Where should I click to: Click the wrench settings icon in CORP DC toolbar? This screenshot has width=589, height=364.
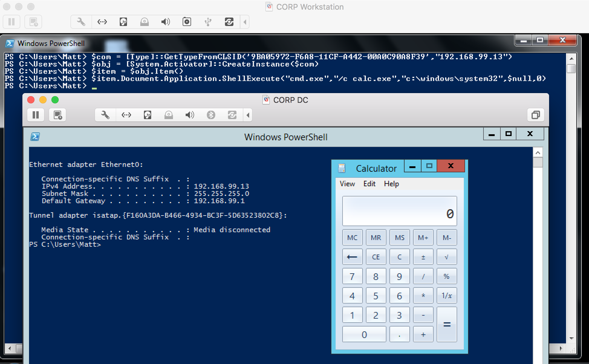pos(105,115)
